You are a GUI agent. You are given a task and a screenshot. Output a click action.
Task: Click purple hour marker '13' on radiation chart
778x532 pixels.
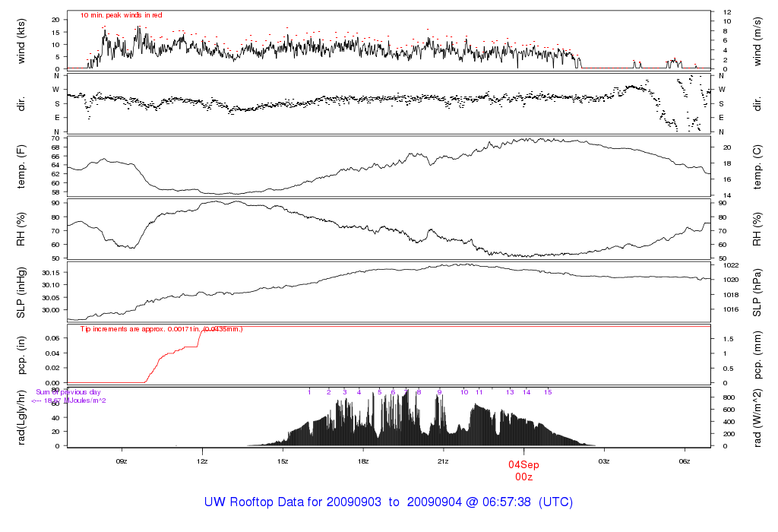tap(510, 392)
